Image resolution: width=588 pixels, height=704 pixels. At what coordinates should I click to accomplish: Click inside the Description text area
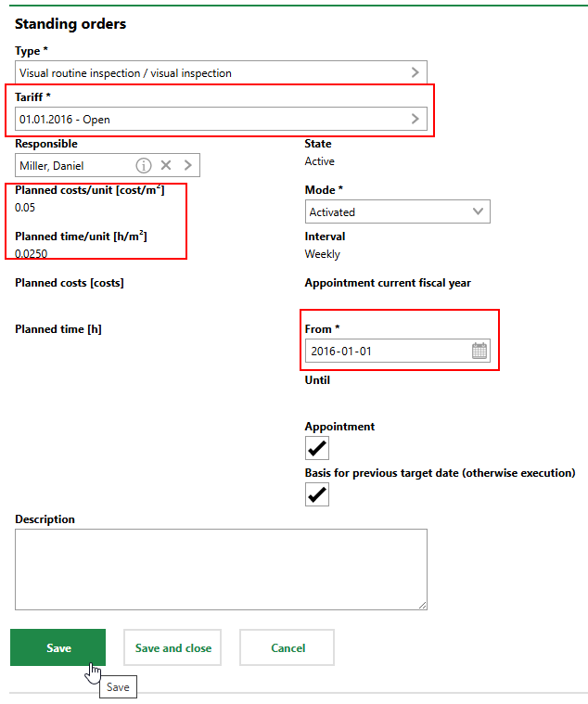[221, 569]
